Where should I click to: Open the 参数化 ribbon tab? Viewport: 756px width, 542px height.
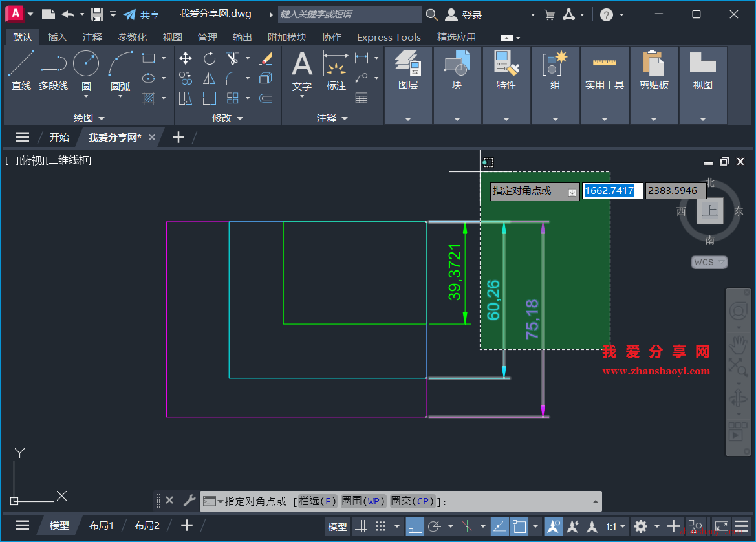(x=132, y=37)
